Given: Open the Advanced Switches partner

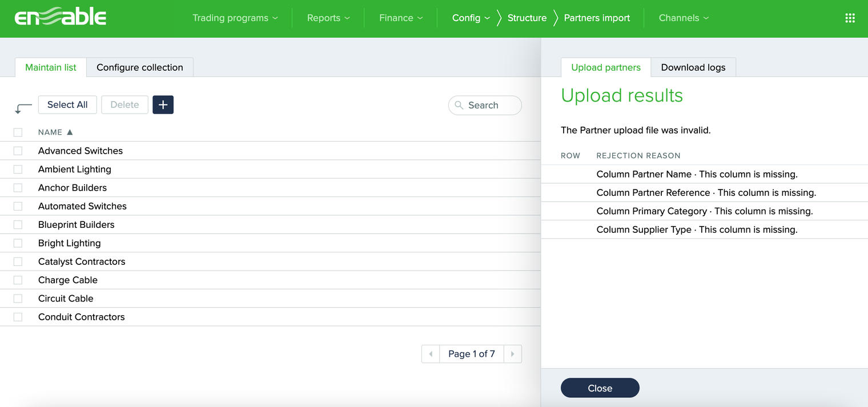Looking at the screenshot, I should coord(81,151).
